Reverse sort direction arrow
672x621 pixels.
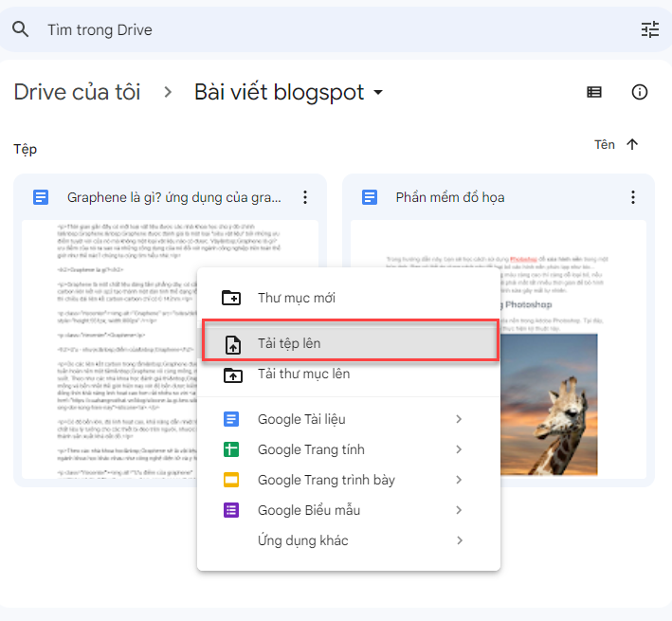(633, 144)
